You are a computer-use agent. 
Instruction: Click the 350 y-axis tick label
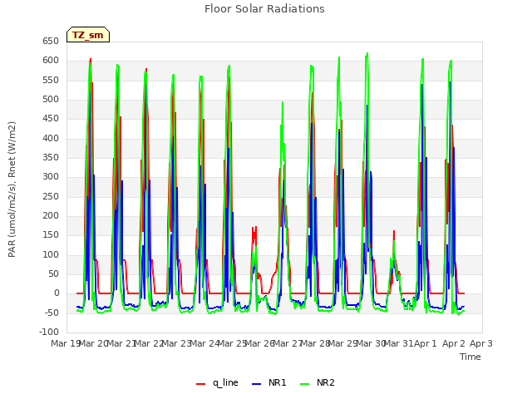(51, 158)
